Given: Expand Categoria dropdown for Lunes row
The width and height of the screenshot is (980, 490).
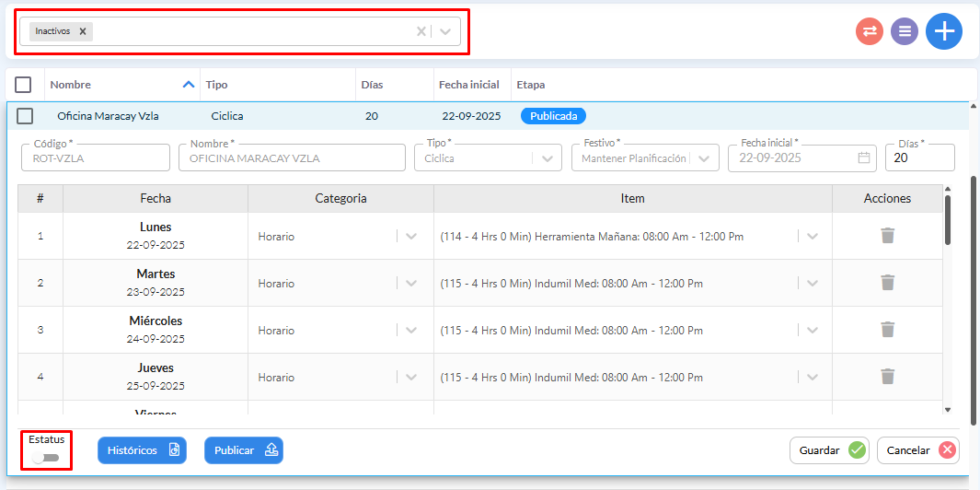Looking at the screenshot, I should coord(411,236).
